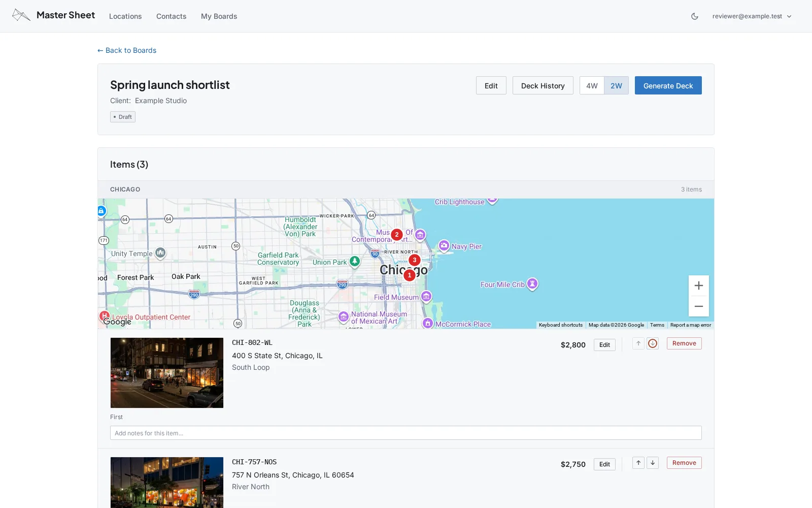Move CHI-802-WL item down
The image size is (812, 508).
tap(653, 343)
